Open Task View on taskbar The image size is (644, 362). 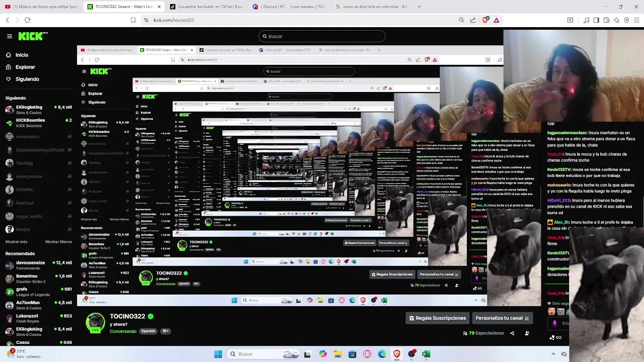coord(307,354)
